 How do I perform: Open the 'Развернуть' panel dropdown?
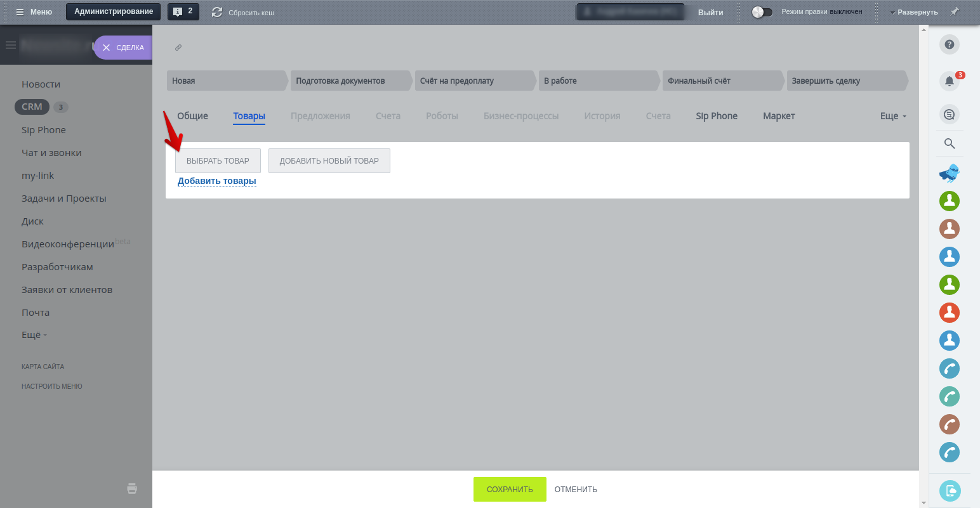(914, 12)
